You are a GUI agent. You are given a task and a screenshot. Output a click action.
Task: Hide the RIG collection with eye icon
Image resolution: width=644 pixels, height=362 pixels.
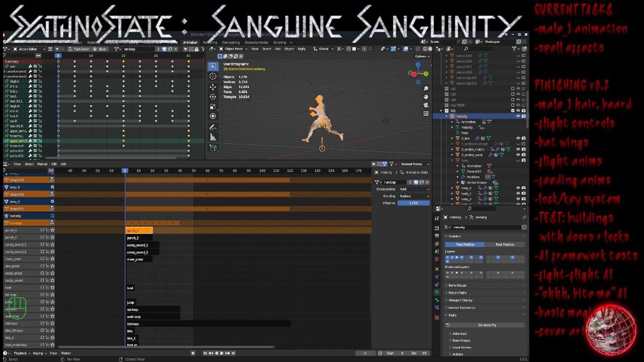click(x=518, y=111)
